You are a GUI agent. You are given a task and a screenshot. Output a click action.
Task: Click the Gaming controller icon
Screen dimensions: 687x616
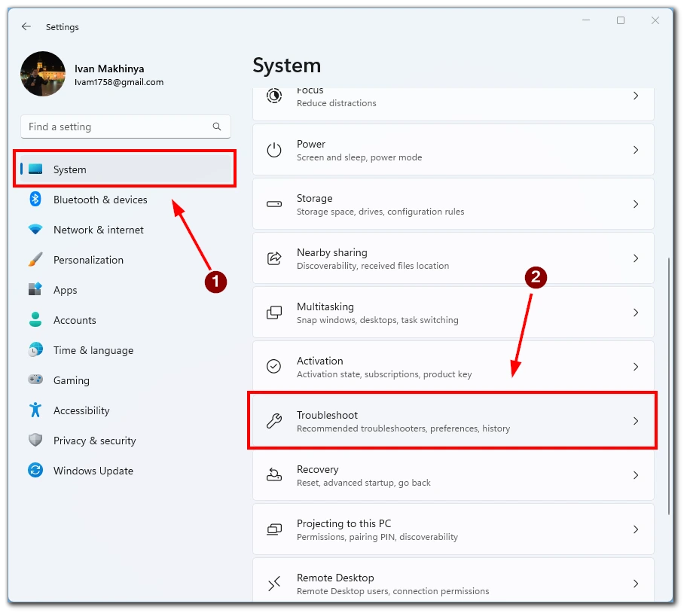pyautogui.click(x=35, y=380)
